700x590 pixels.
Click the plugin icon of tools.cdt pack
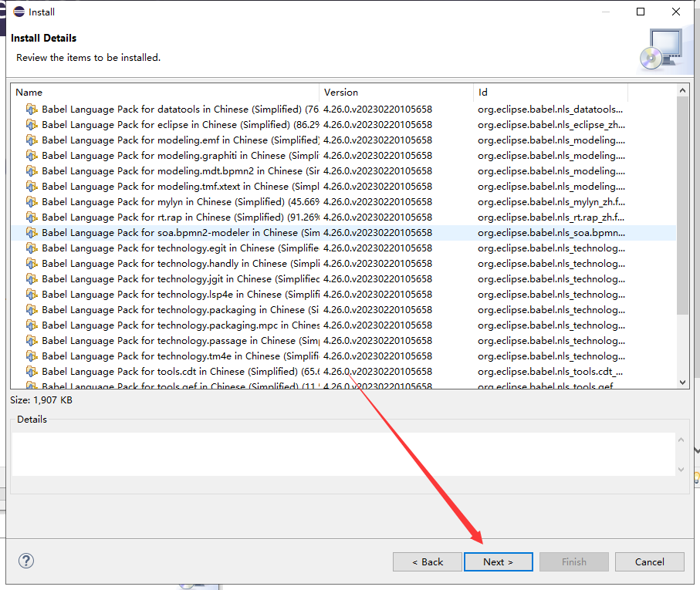[32, 372]
